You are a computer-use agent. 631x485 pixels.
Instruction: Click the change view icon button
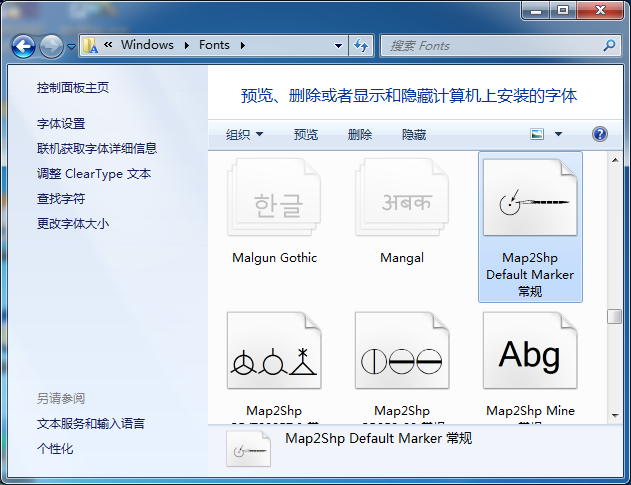point(537,134)
